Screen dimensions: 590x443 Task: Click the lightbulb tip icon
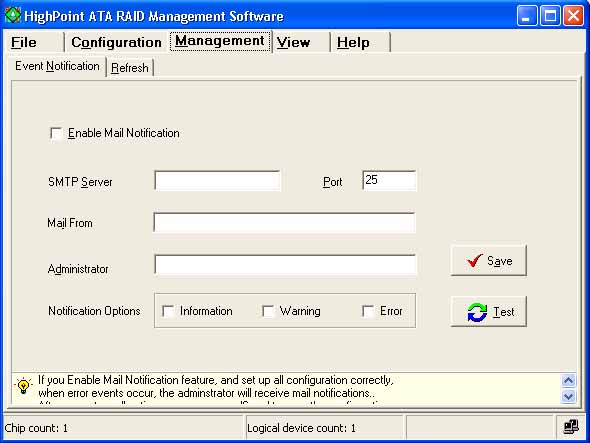coord(23,386)
